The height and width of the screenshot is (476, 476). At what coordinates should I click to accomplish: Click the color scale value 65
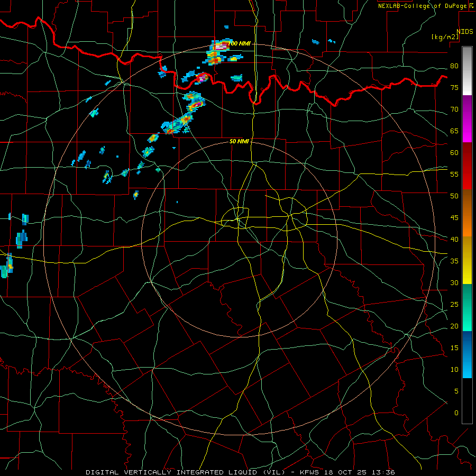tap(454, 131)
